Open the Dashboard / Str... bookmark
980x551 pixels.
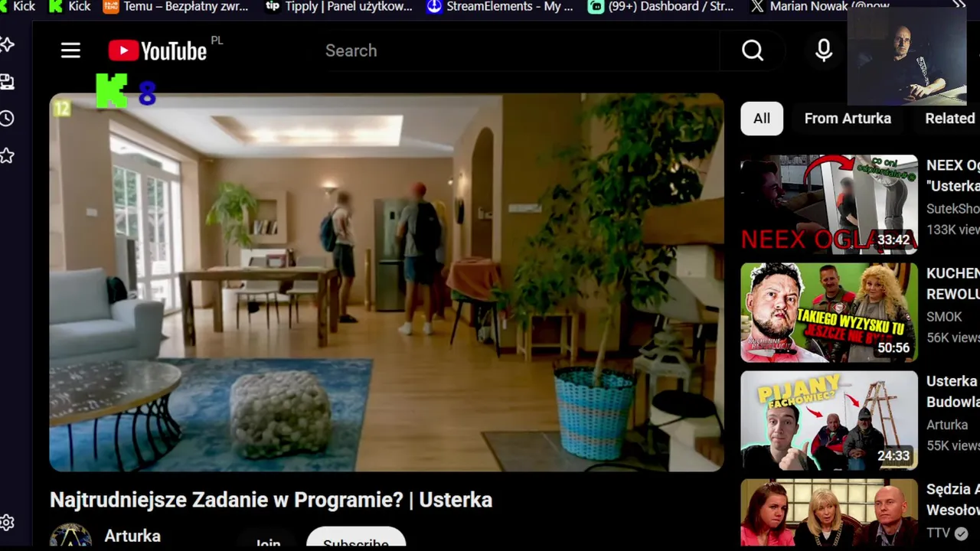click(x=661, y=6)
